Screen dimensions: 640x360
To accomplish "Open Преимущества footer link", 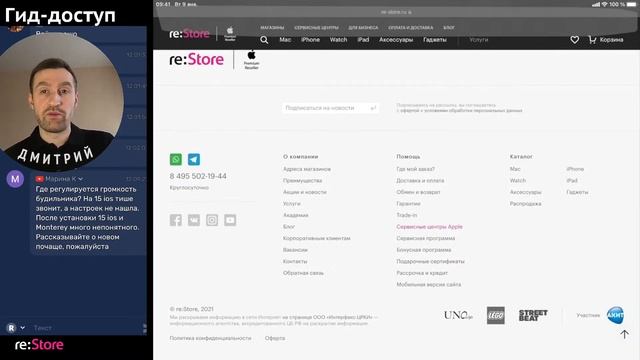I will [302, 180].
